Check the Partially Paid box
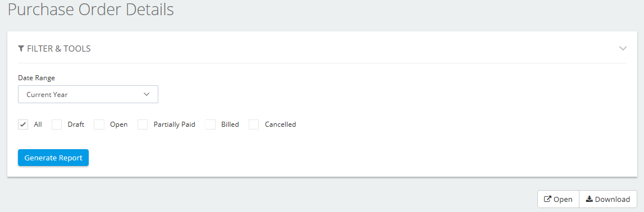This screenshot has height=212, width=644. [143, 125]
